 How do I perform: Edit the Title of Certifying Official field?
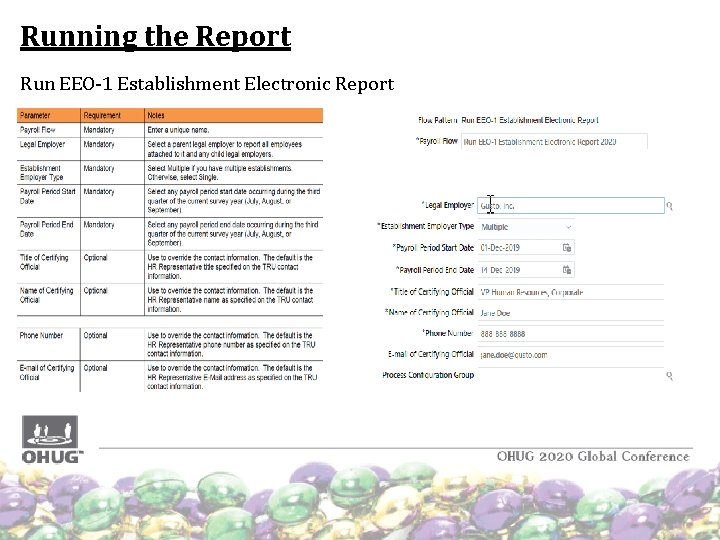[x=571, y=292]
